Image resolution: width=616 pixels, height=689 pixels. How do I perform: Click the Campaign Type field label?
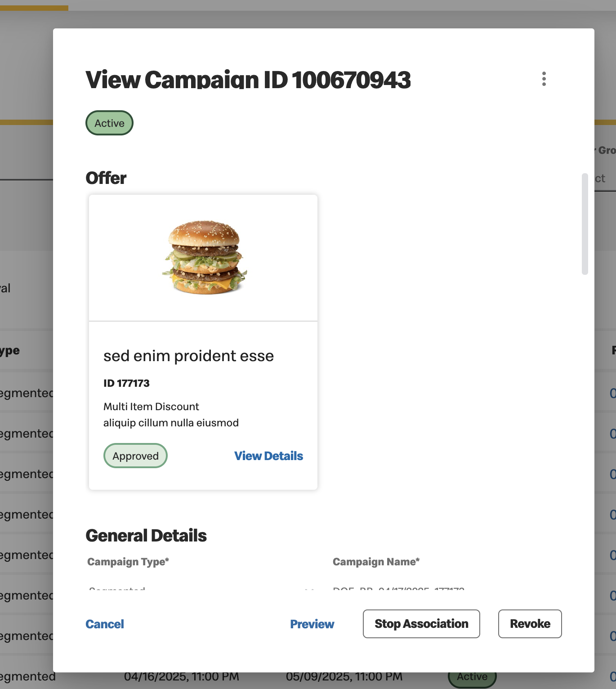click(x=128, y=562)
